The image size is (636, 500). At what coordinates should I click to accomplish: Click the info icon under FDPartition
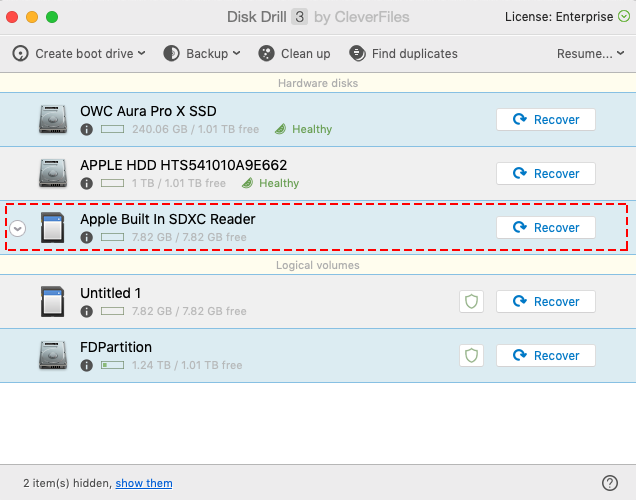coord(87,366)
